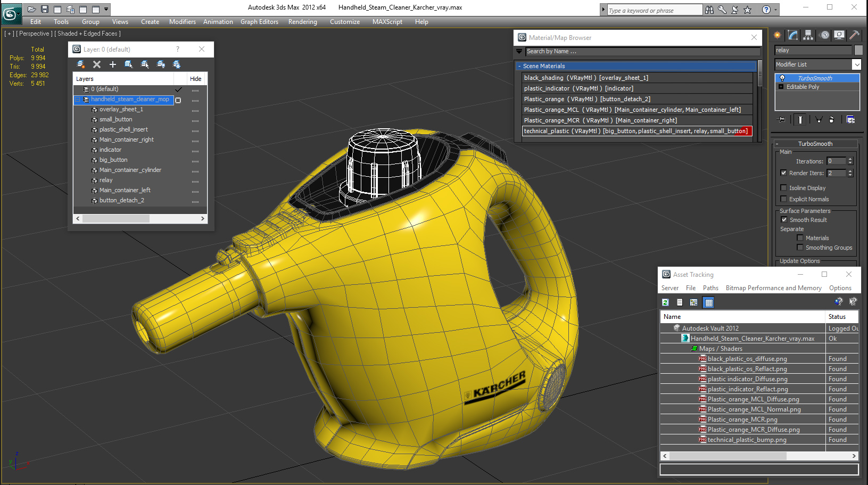
Task: Collapse the TurboSmooth rollout
Action: (777, 144)
